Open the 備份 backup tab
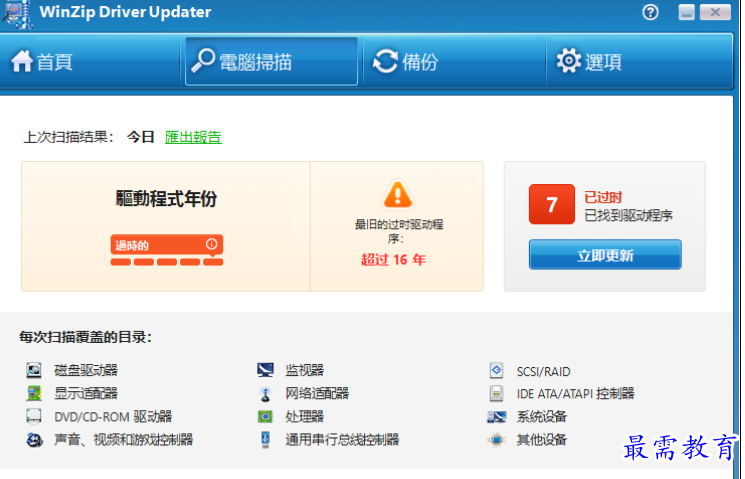The width and height of the screenshot is (745, 479). click(x=454, y=61)
